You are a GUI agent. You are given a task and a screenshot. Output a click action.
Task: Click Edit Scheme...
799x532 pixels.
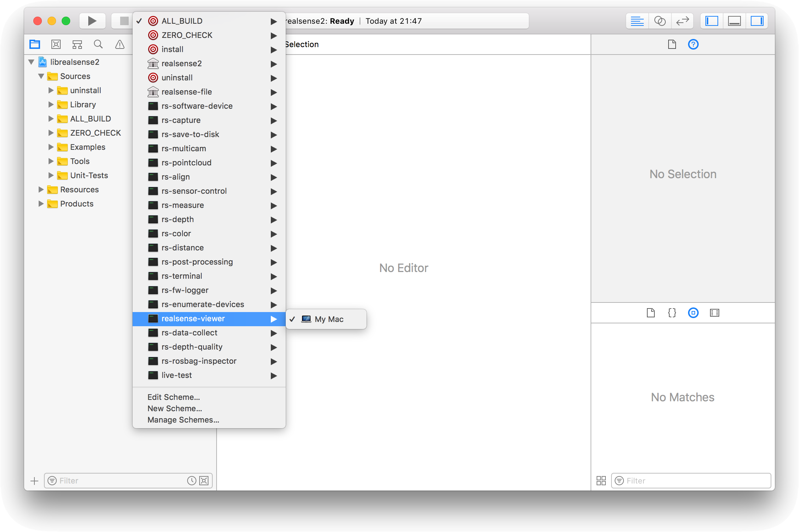tap(174, 397)
